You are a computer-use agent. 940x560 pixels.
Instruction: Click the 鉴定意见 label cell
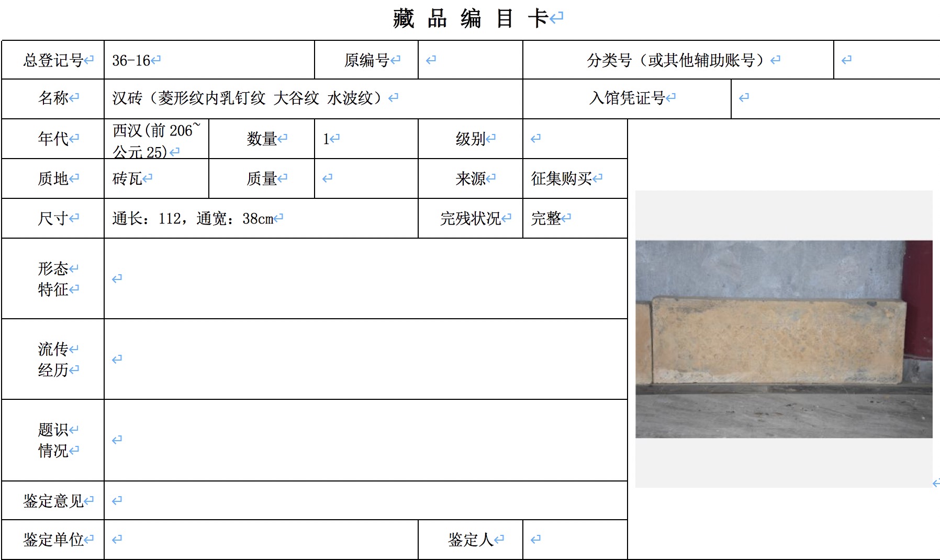(53, 500)
